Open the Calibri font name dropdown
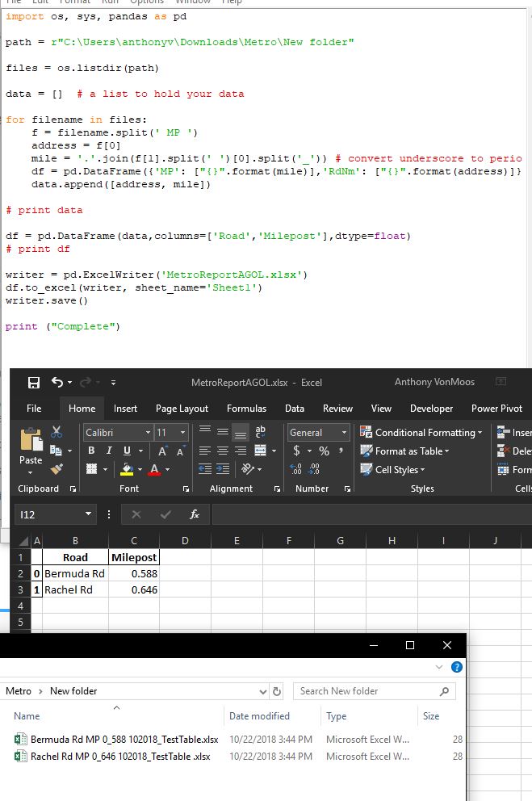The height and width of the screenshot is (801, 532). 148,433
